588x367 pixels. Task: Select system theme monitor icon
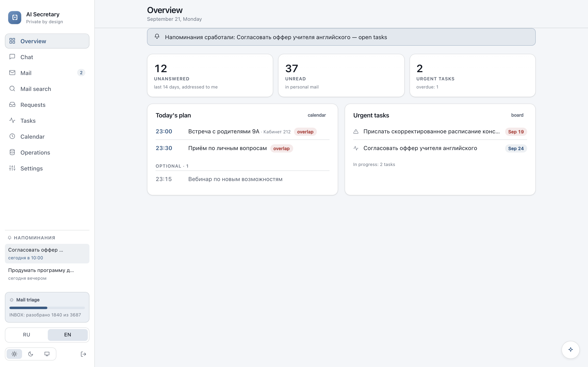(x=47, y=354)
